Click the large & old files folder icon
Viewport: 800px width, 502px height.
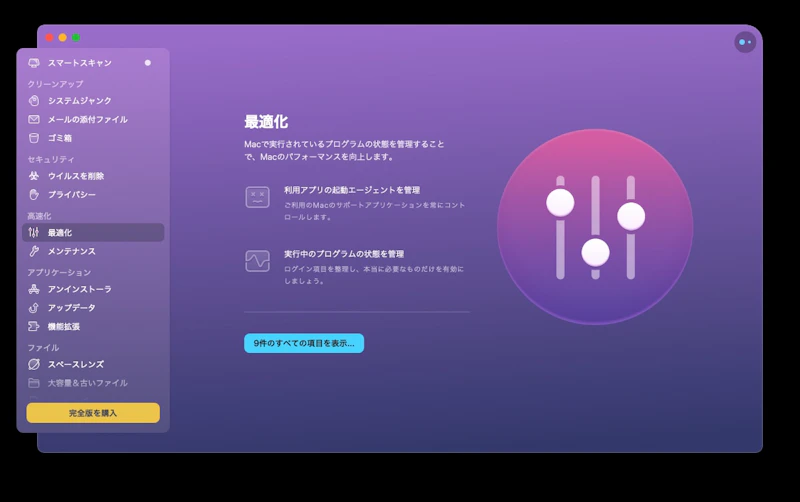34,383
